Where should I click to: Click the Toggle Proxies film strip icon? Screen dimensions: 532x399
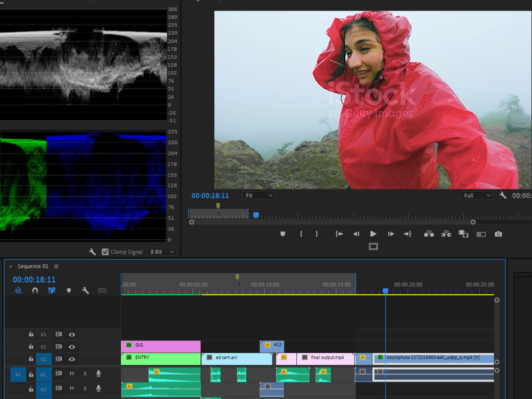(463, 234)
